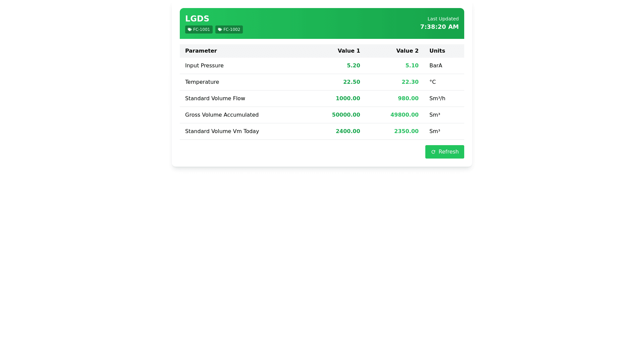Click the Parameter column header
This screenshot has height=362, width=644.
201,51
